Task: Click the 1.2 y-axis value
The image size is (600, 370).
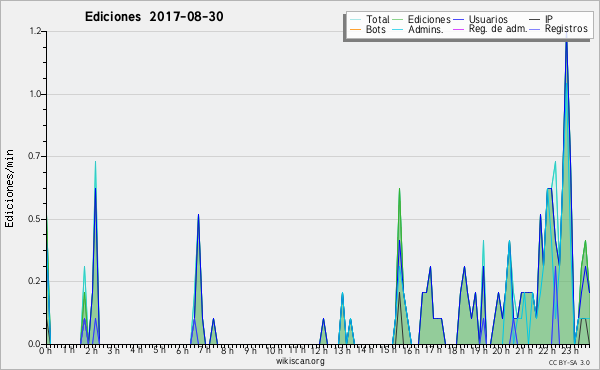Action: tap(35, 31)
